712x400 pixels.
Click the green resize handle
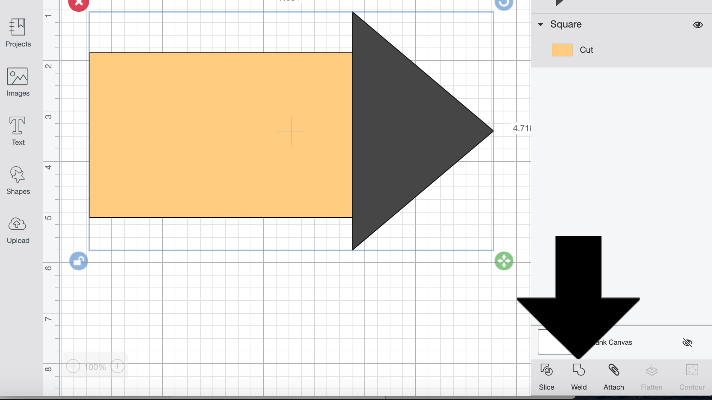pos(504,261)
